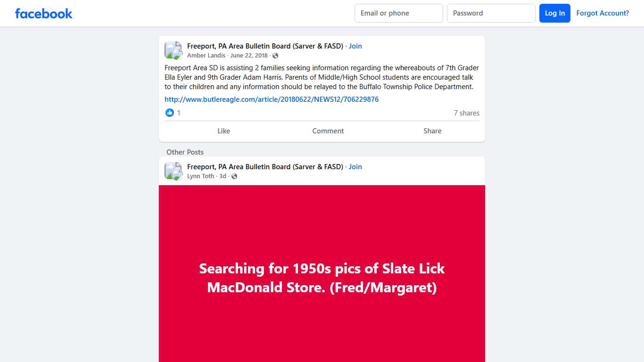
Task: Click the globe privacy icon beside June 22, 2018
Action: coord(275,56)
